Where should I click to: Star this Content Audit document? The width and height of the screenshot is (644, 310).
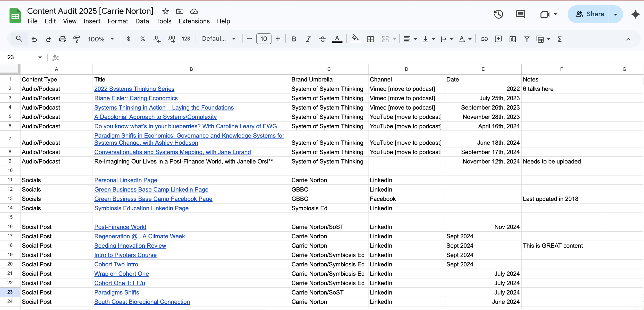tap(165, 11)
